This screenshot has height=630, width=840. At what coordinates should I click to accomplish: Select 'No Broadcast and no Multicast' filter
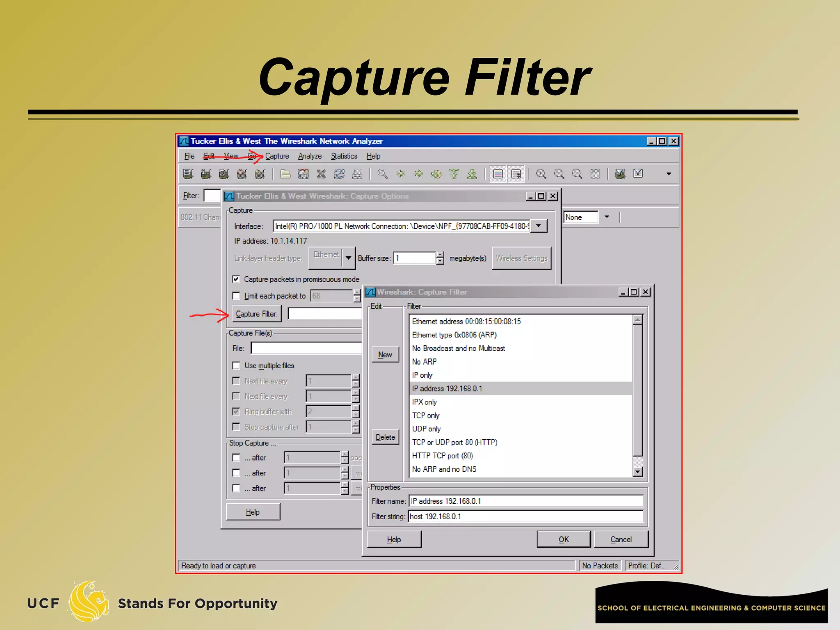[x=521, y=348]
